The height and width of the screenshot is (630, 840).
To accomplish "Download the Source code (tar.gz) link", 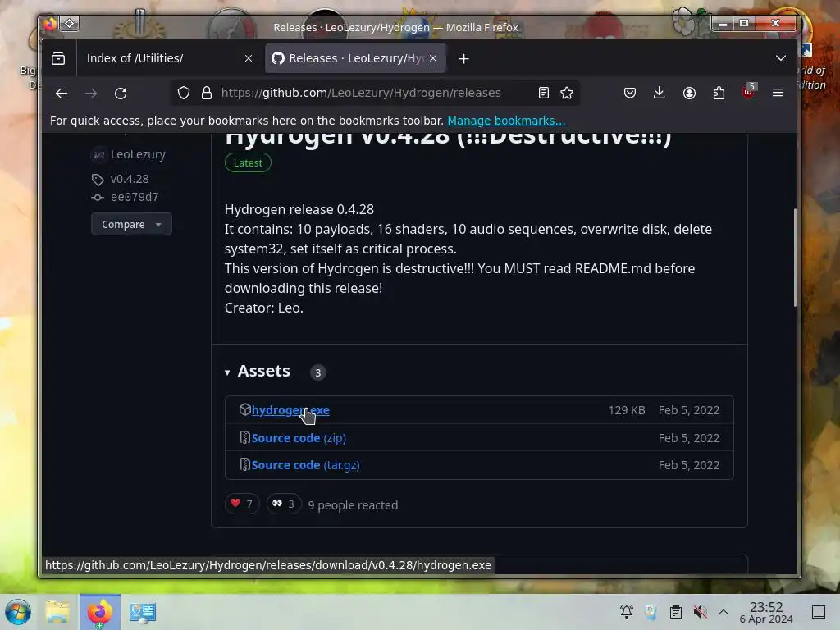I will (305, 466).
